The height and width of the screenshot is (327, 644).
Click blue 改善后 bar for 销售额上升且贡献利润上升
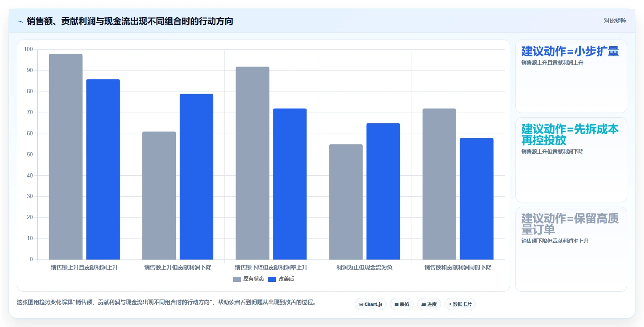tap(103, 169)
